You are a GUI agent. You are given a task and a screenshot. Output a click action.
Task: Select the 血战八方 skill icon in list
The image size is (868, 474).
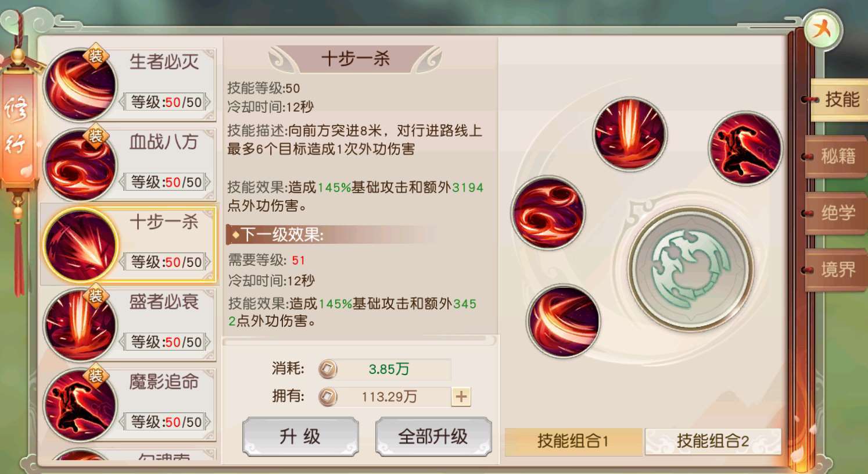pos(80,165)
